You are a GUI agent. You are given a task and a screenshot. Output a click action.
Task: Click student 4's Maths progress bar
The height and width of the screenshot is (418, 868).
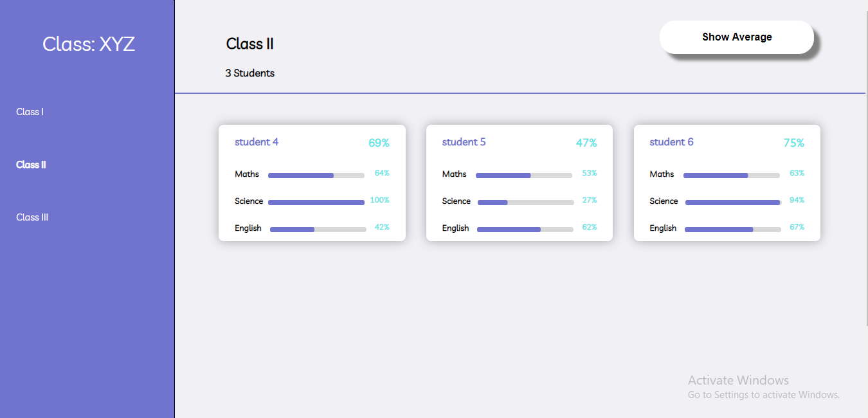click(316, 175)
